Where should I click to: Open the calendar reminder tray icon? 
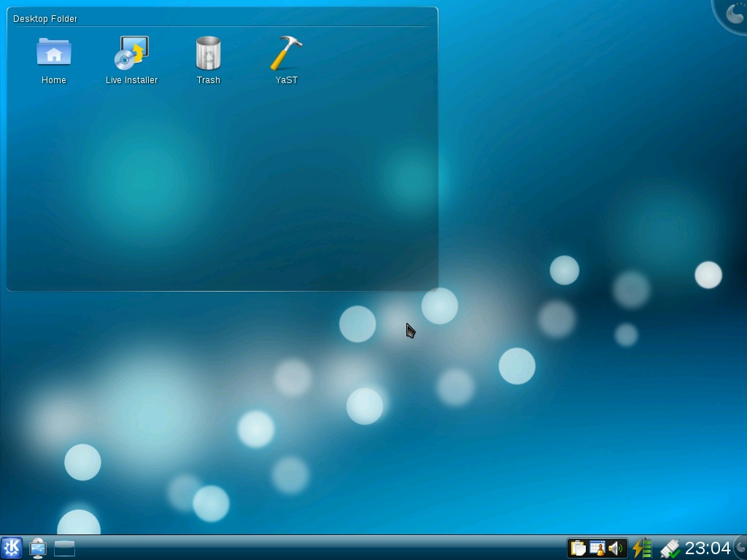point(597,548)
